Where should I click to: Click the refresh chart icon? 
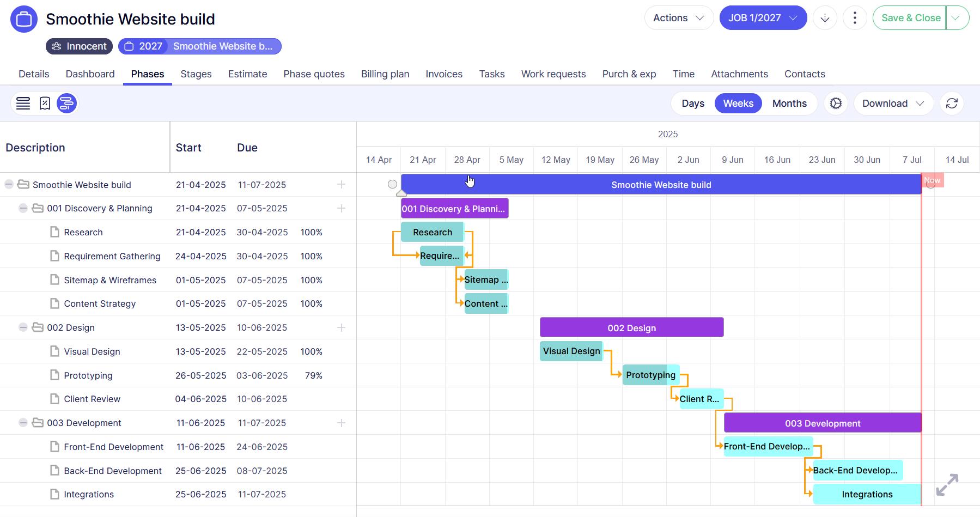pos(952,104)
